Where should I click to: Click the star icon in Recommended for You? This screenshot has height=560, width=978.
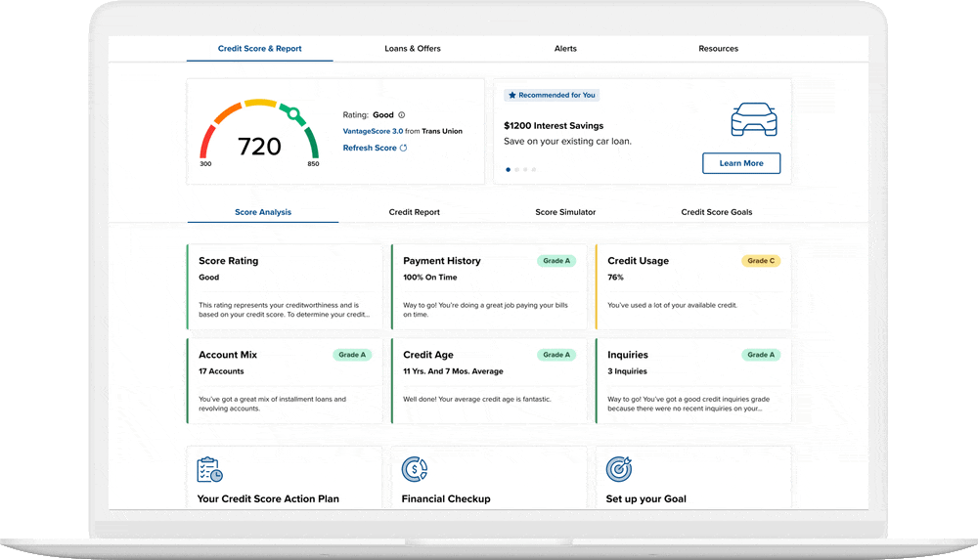[512, 96]
